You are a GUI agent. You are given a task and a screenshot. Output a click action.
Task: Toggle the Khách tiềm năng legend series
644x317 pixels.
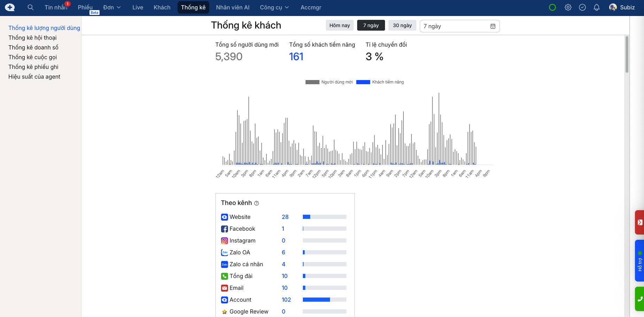click(380, 82)
